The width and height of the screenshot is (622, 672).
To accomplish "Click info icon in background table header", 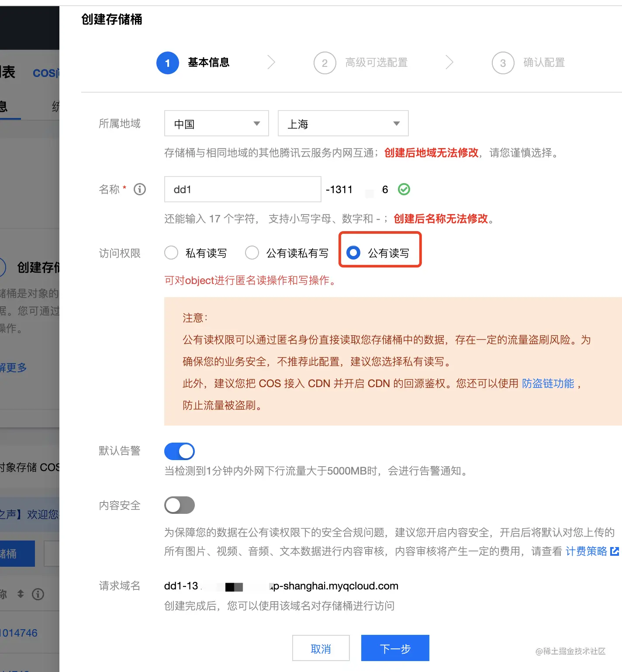I will pos(38,594).
